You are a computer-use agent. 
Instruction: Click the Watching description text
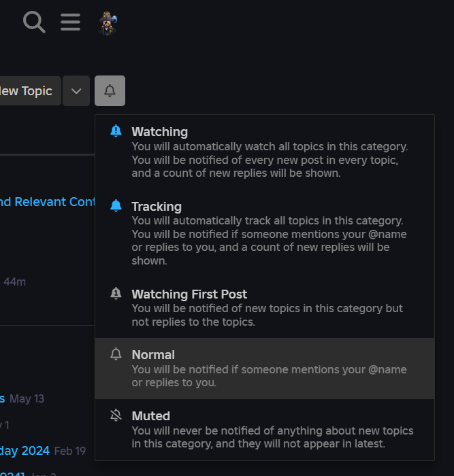click(270, 160)
